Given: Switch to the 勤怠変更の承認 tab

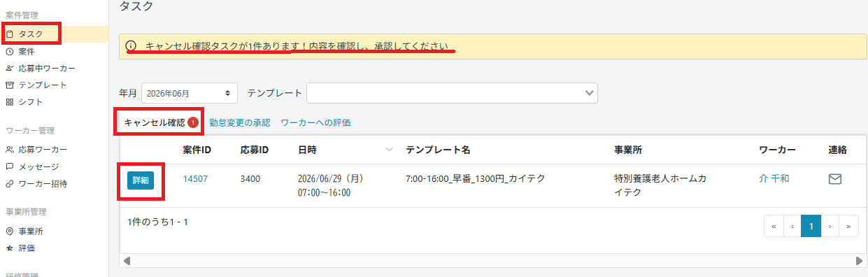Looking at the screenshot, I should tap(239, 122).
